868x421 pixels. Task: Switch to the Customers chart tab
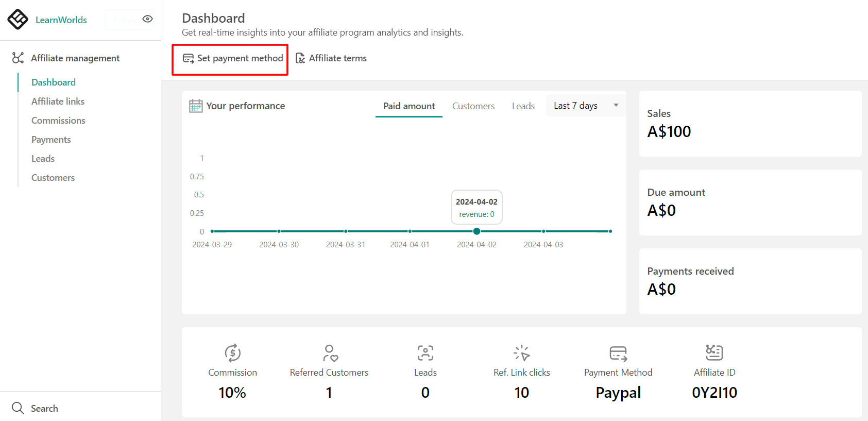[x=473, y=106]
